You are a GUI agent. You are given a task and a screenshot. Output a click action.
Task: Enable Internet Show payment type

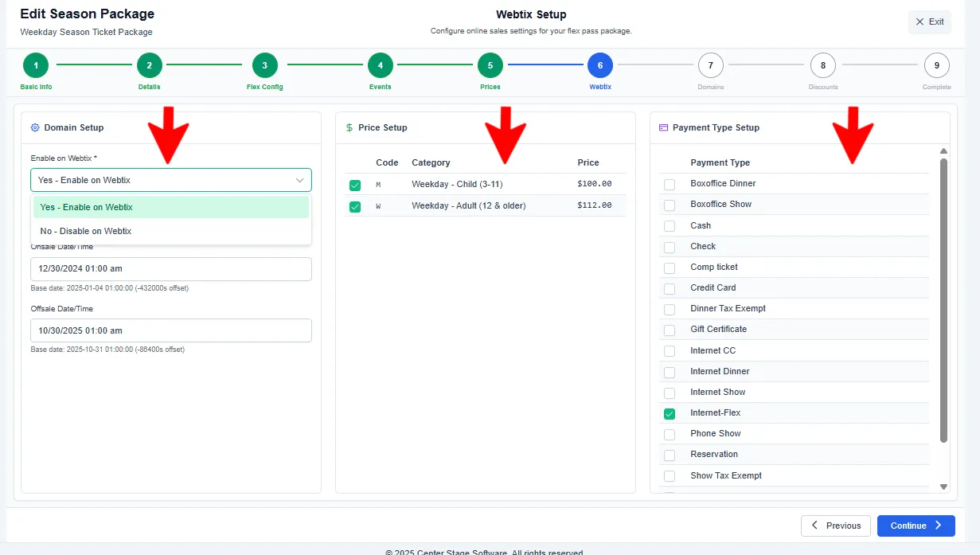(x=670, y=393)
